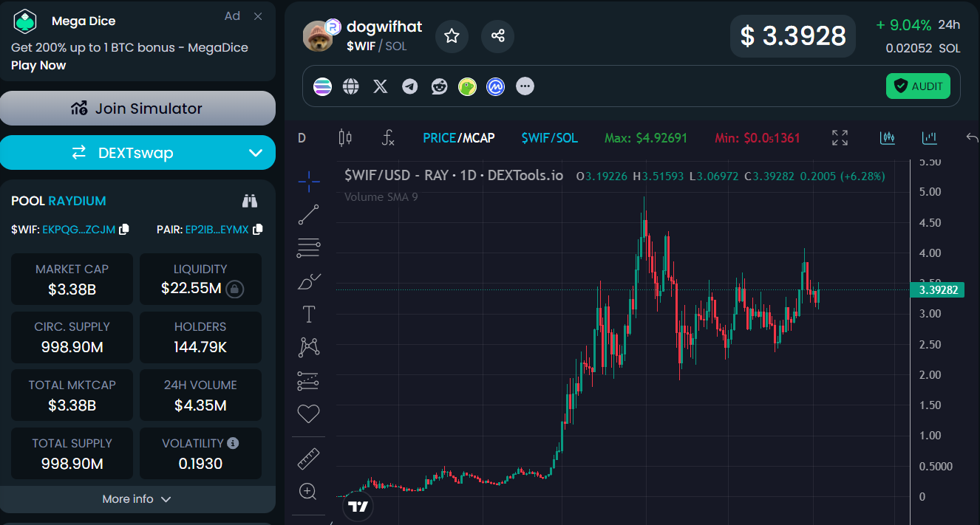
Task: Open the CoinGecko listing icon
Action: pos(467,86)
